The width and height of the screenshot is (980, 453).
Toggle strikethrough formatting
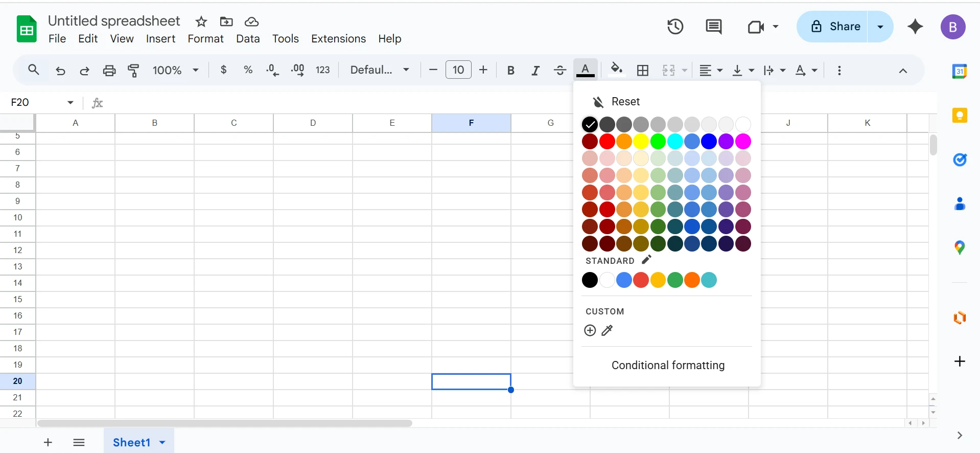tap(560, 70)
